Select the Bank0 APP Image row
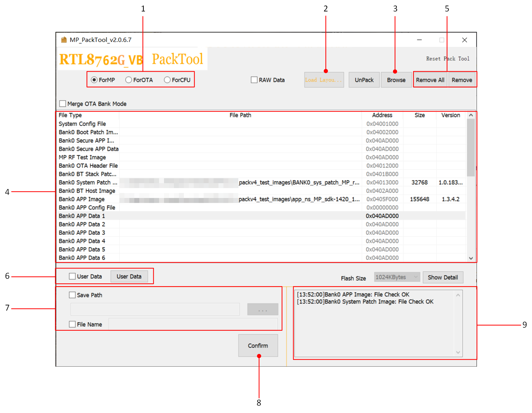 point(82,199)
